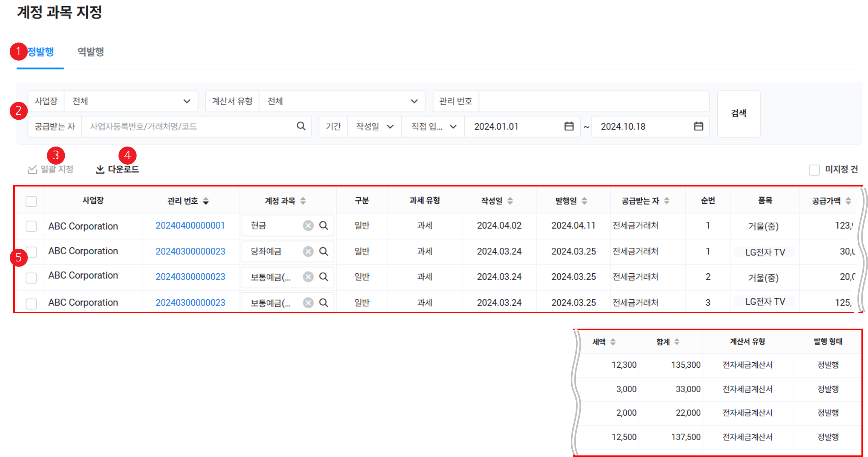Expand the 사업장 dropdown
Screen dimensions: 868x457
[x=131, y=101]
